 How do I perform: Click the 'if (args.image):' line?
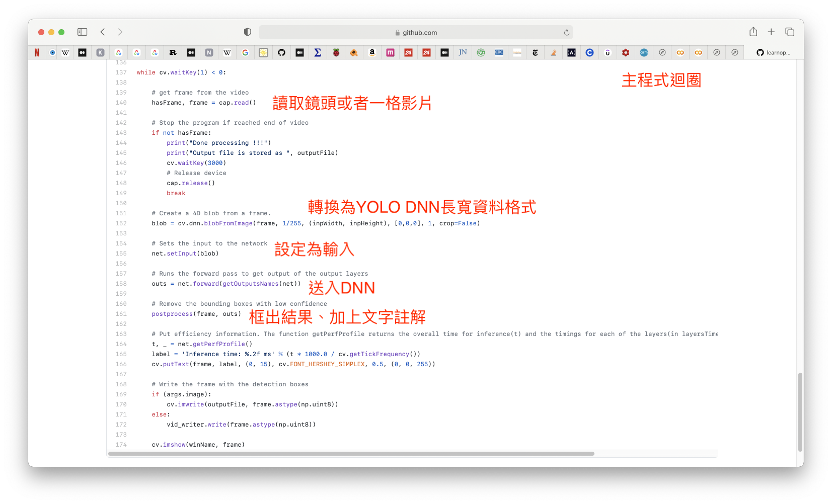[181, 394]
